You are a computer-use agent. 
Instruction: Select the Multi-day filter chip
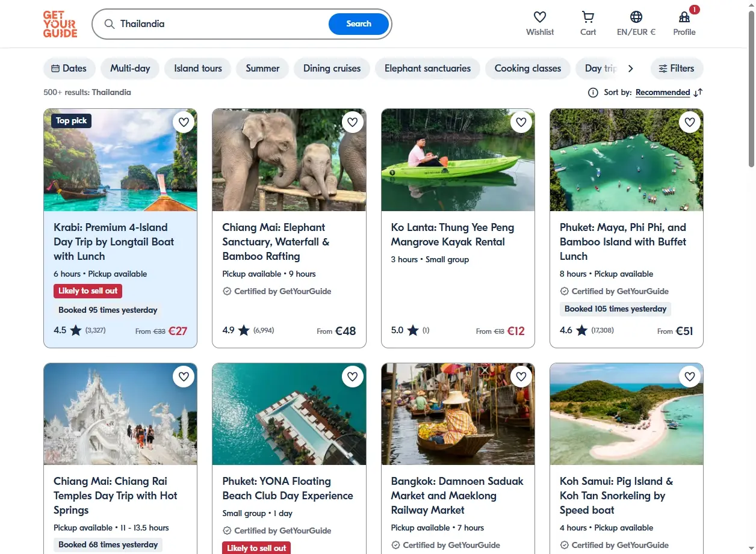[x=130, y=69]
